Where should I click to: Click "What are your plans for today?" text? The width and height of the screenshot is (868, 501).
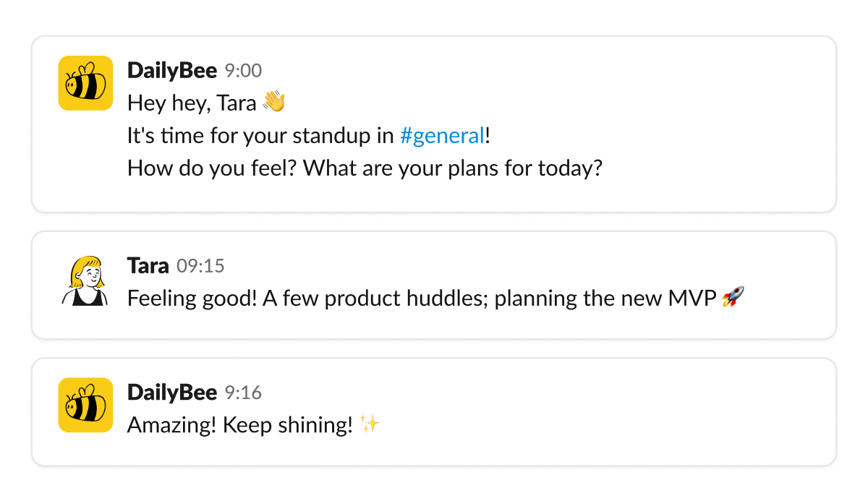pos(452,168)
